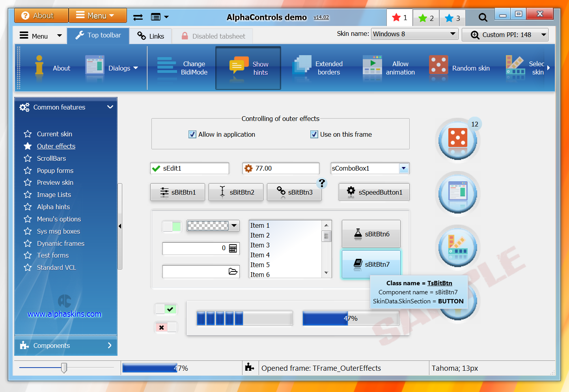
Task: Toggle the Show hints toolbar button
Action: pos(248,68)
